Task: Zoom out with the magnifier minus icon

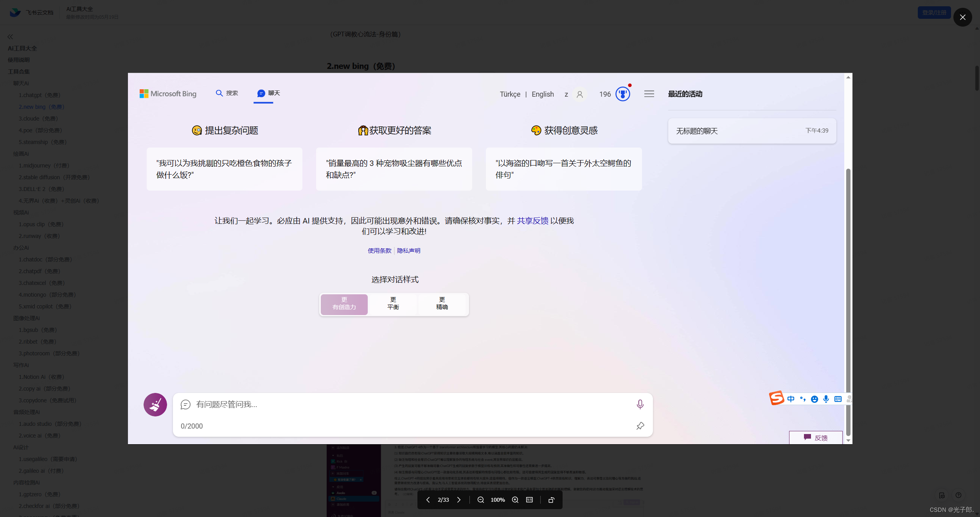Action: coord(481,500)
